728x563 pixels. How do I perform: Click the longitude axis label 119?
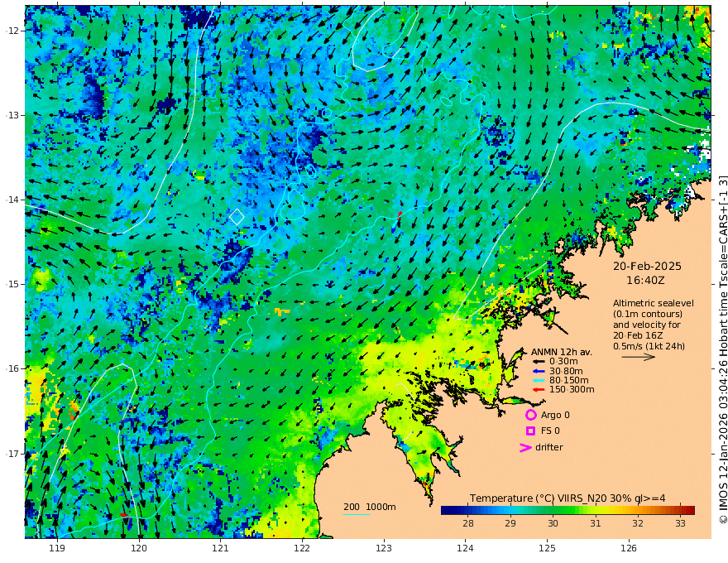57,548
